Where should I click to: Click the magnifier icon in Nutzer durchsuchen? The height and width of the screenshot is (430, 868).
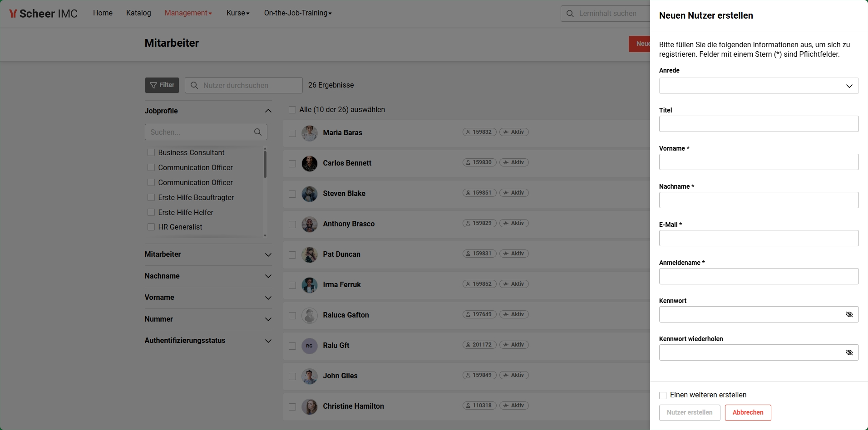[194, 85]
